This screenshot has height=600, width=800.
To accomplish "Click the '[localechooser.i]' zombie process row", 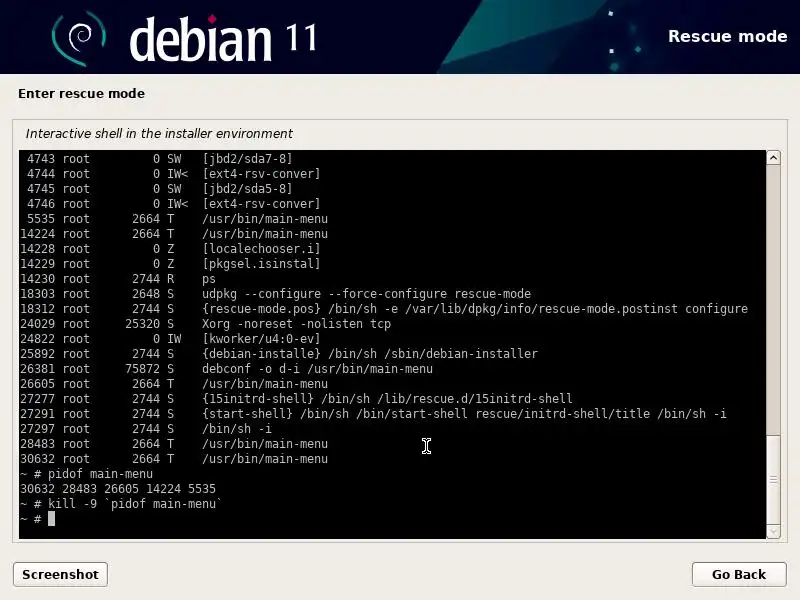I will click(x=170, y=249).
